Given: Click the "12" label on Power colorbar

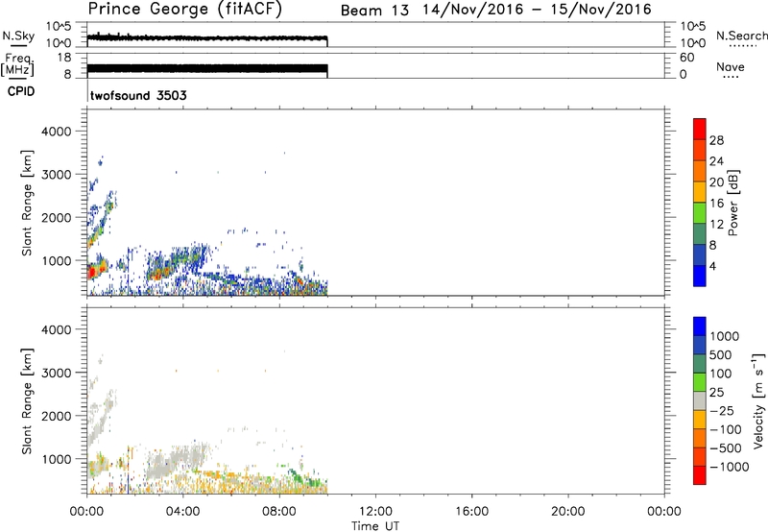Looking at the screenshot, I should 716,225.
